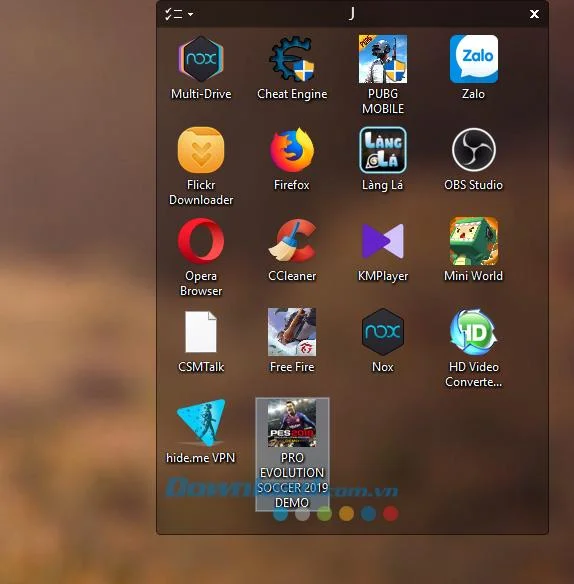This screenshot has height=584, width=574.
Task: Launch CCleaner icon
Action: tap(292, 241)
